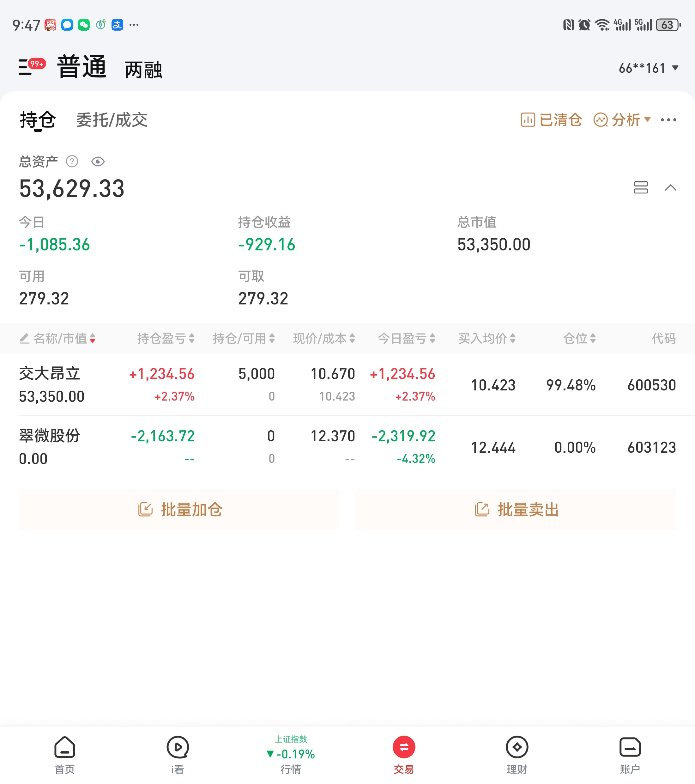Screen dimensions: 695x784
Task: Tap the 批量加仓 button
Action: tap(179, 509)
